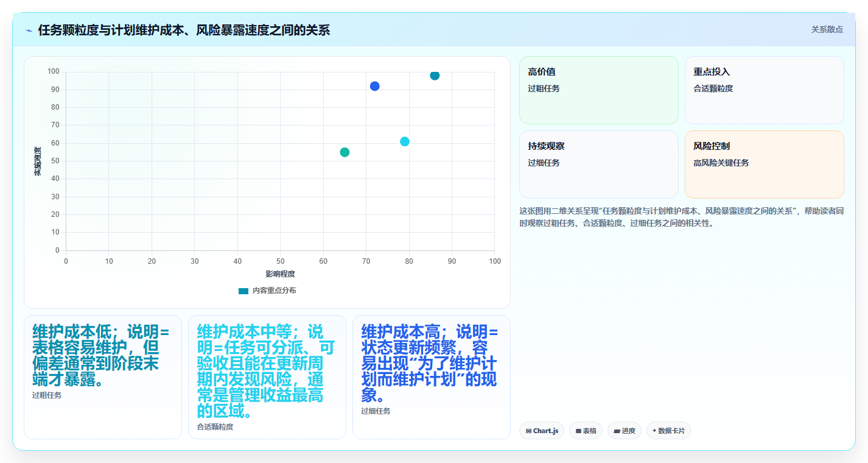This screenshot has width=868, height=463.
Task: Click the 内容重点分布 legend label
Action: point(275,291)
